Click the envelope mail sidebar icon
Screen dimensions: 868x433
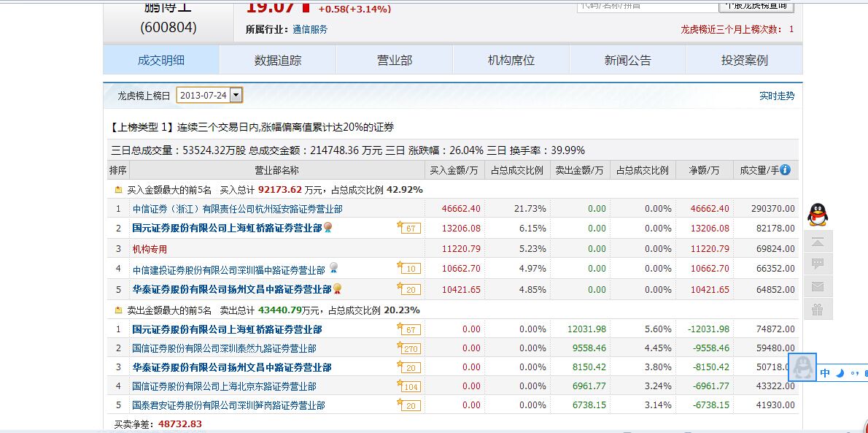pos(818,287)
